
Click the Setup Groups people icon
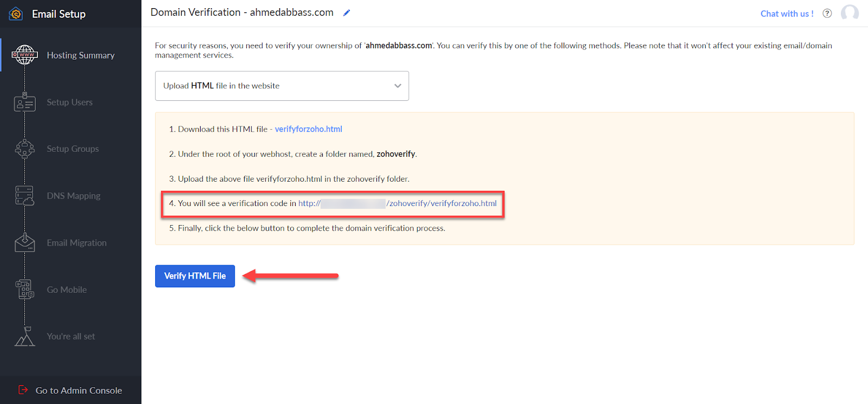[x=25, y=149]
